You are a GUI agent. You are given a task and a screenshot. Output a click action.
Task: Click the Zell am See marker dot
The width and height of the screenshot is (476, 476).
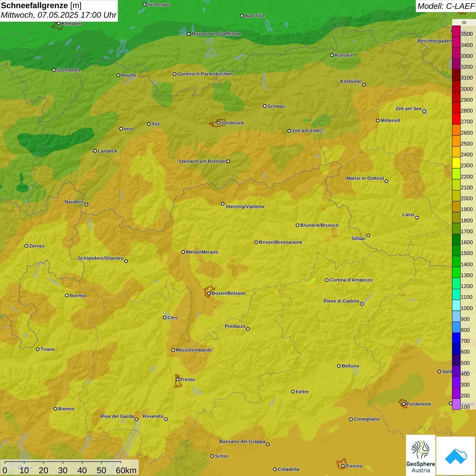pos(424,111)
